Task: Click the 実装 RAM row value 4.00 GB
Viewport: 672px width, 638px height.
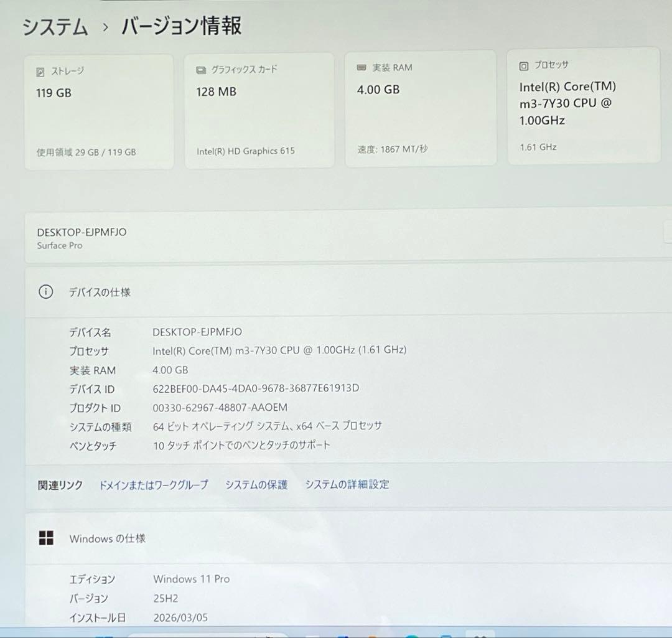Action: pos(170,370)
